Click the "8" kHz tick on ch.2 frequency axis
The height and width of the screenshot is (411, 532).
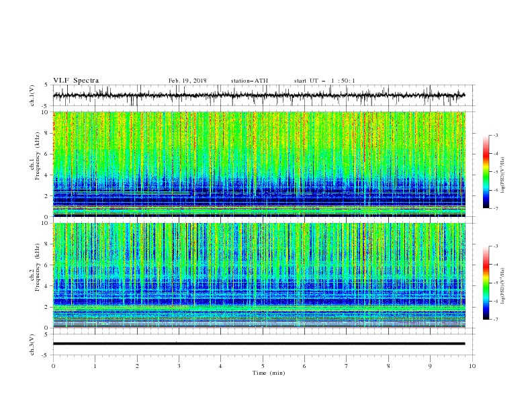coord(47,244)
